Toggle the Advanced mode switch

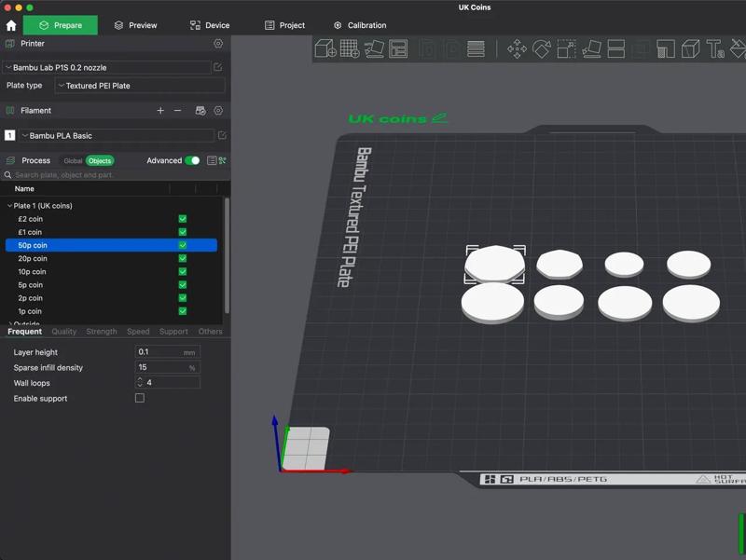pyautogui.click(x=192, y=160)
